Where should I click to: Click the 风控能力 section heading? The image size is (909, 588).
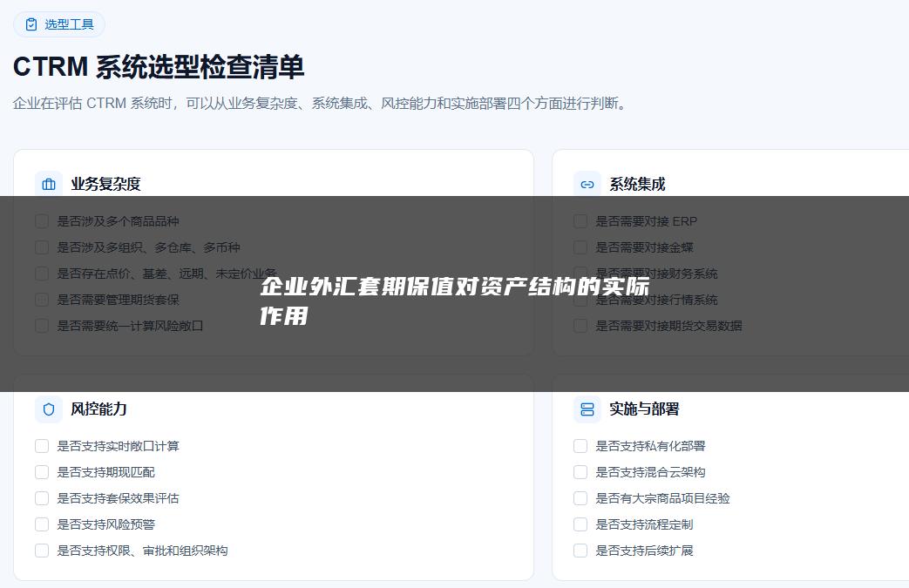(98, 409)
